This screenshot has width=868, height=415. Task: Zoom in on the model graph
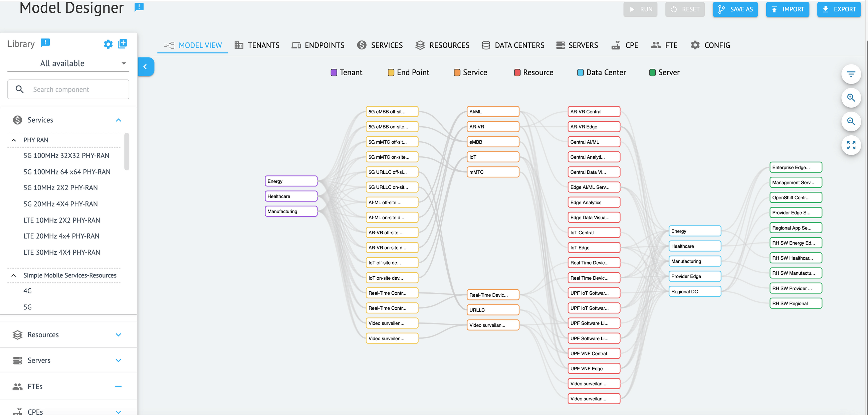(851, 98)
